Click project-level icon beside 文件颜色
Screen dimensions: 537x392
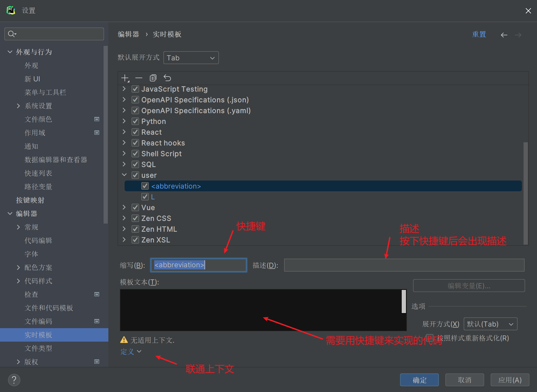point(97,119)
